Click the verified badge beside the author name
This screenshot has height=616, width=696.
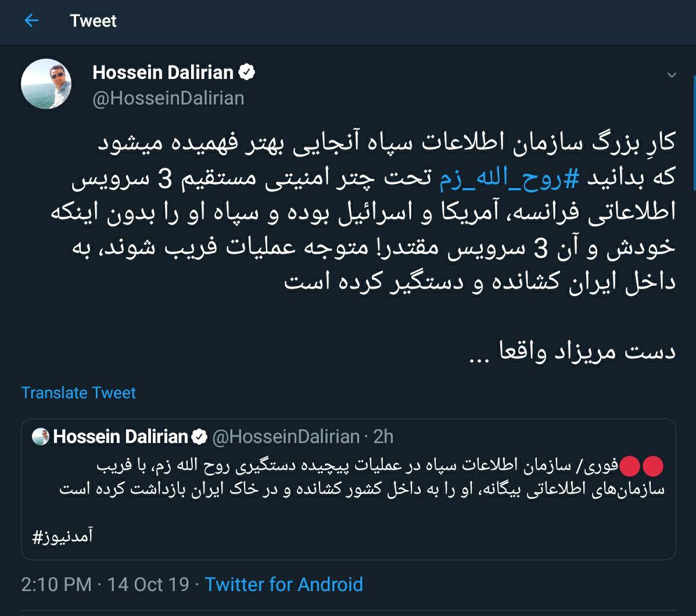(247, 73)
